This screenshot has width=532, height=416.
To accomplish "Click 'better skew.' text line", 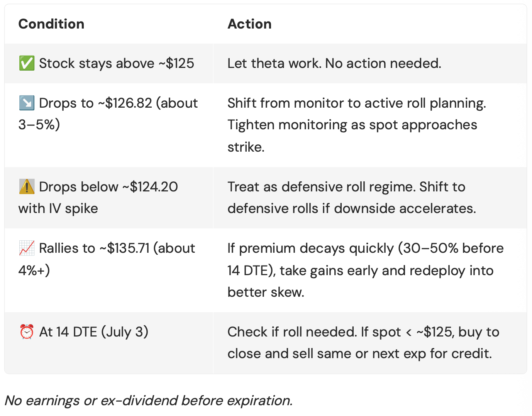I will 266,292.
